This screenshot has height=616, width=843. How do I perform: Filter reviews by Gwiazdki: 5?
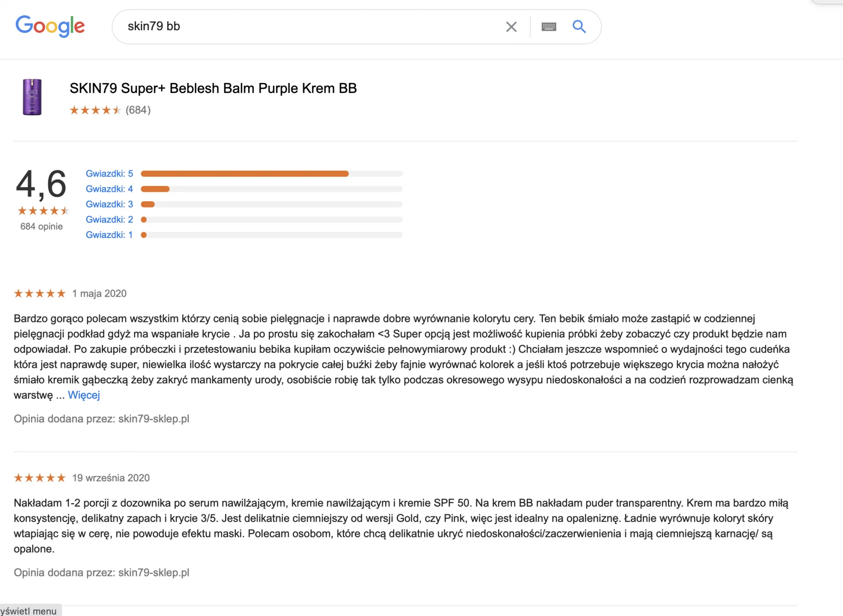point(109,174)
